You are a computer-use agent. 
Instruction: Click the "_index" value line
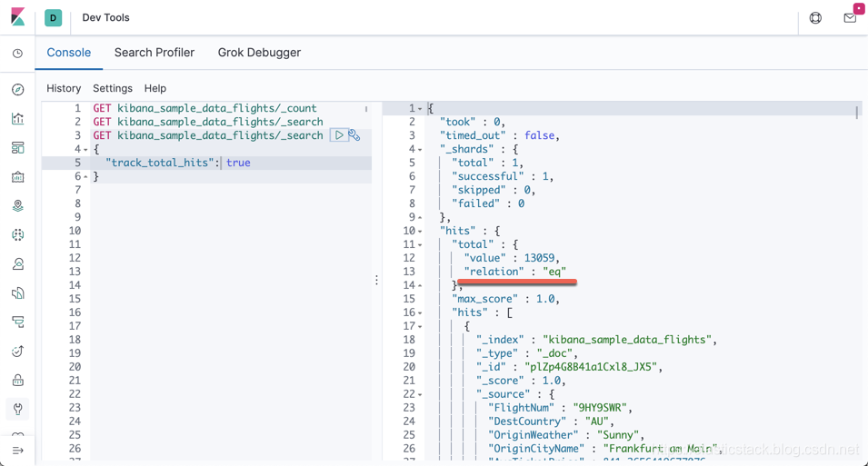pos(597,340)
